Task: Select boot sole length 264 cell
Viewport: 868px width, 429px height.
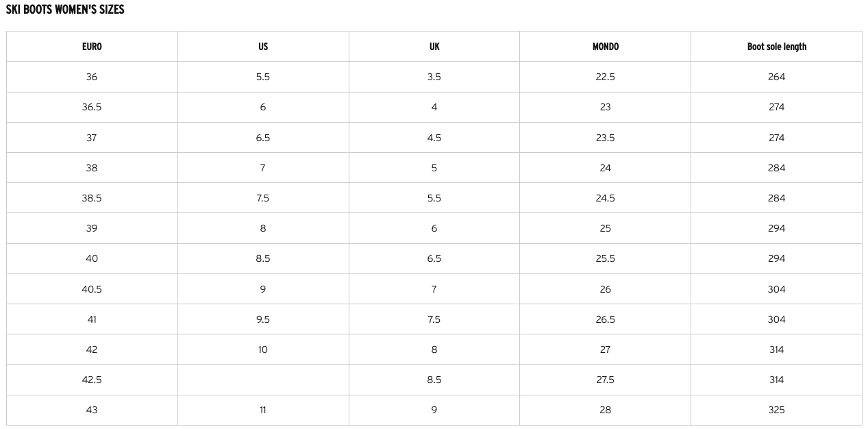Action: click(776, 77)
